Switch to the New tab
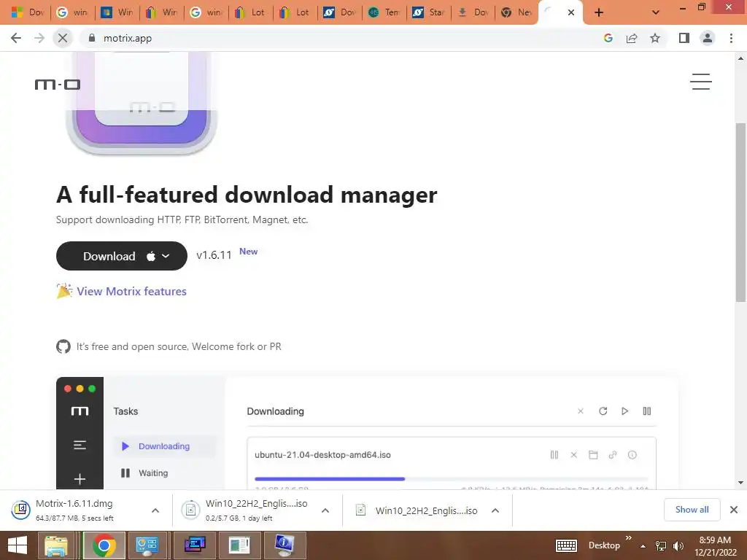Screen dimensions: 747x560 pos(517,12)
